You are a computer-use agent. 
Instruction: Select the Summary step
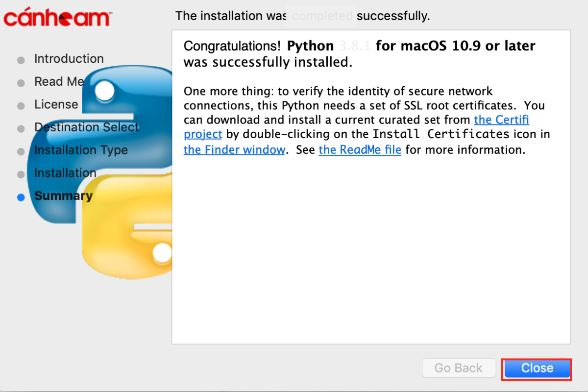tap(63, 196)
